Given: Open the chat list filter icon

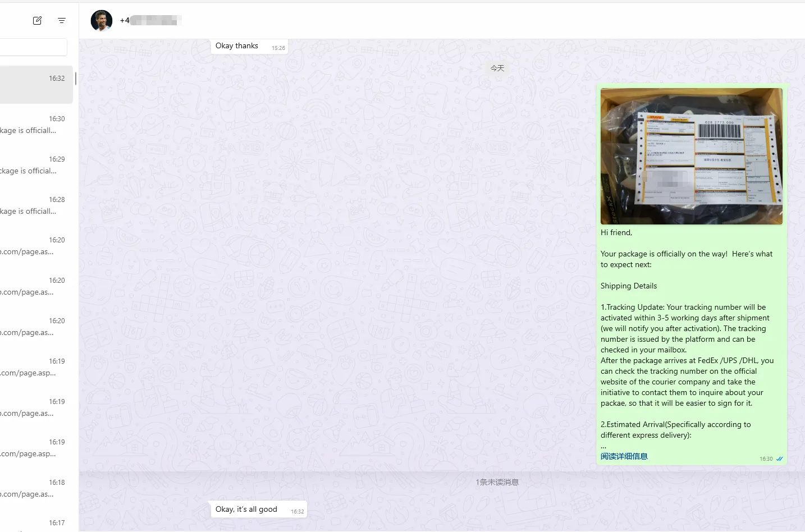Looking at the screenshot, I should click(x=62, y=21).
